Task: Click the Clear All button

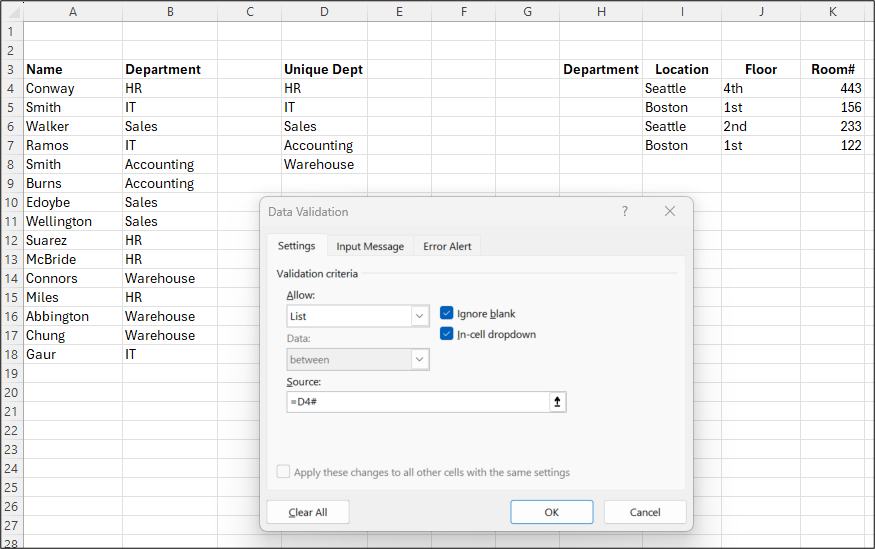Action: point(307,512)
